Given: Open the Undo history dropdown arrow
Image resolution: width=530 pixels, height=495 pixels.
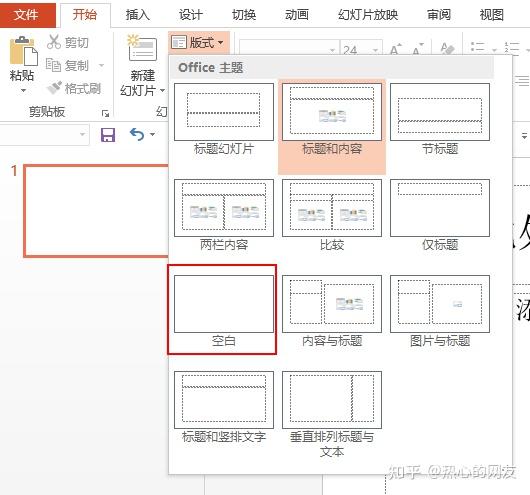Looking at the screenshot, I should click(x=152, y=135).
